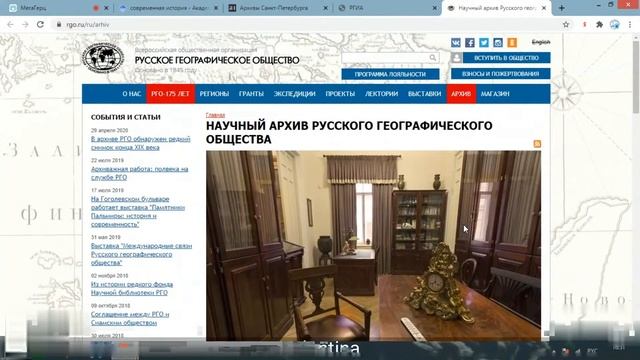The height and width of the screenshot is (360, 640).
Task: Switch site language to English
Action: (541, 42)
